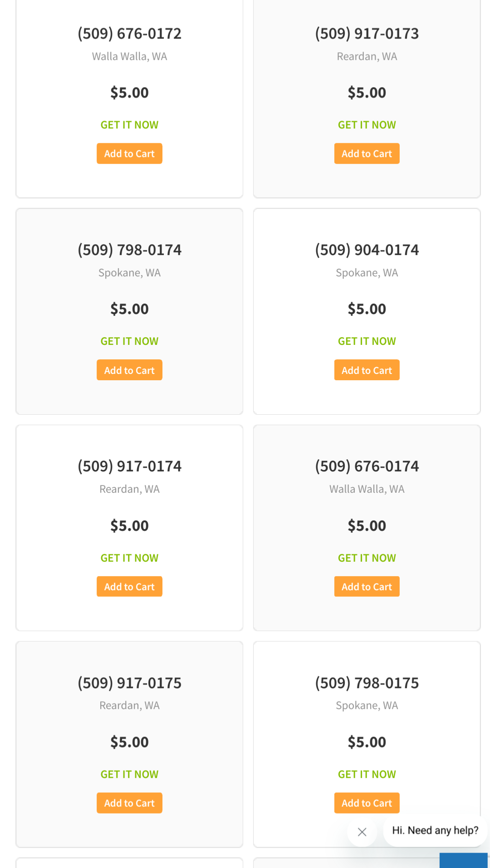Open the blue chat widget launcher

click(x=463, y=860)
